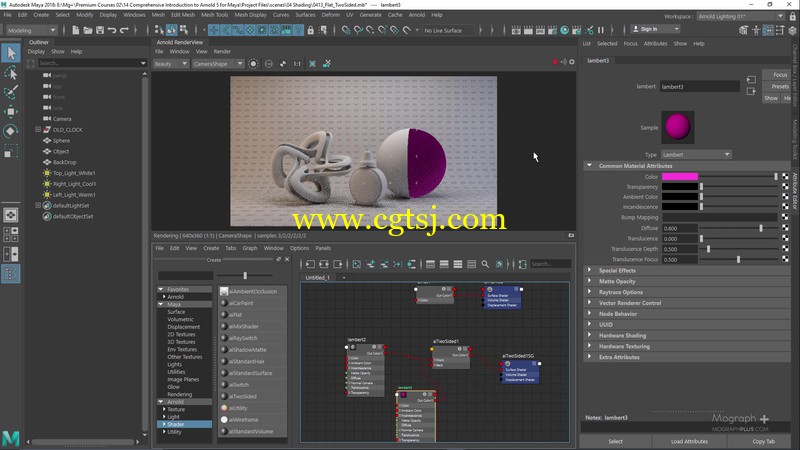Click the red stop render icon
The width and height of the screenshot is (800, 450).
tap(555, 62)
